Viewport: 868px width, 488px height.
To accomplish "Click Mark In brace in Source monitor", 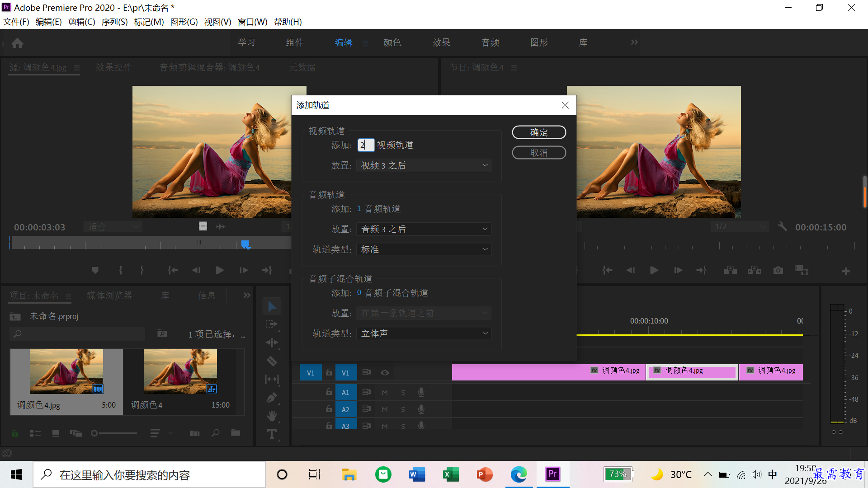I will [x=120, y=270].
